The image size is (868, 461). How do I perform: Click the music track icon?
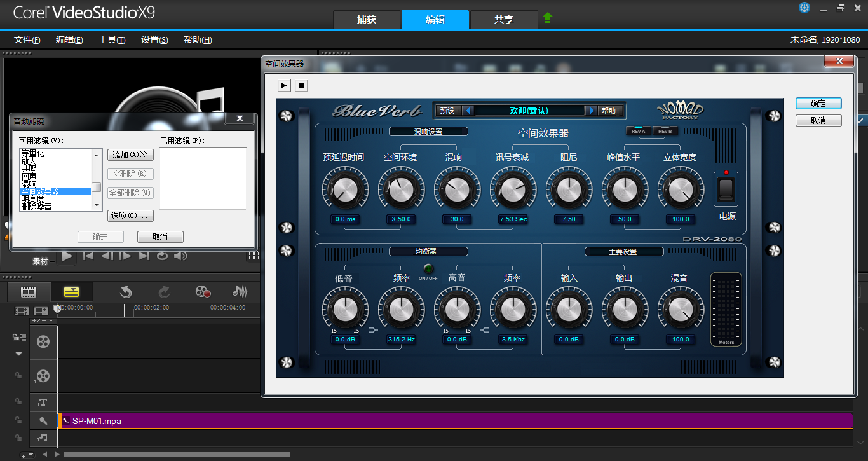43,437
